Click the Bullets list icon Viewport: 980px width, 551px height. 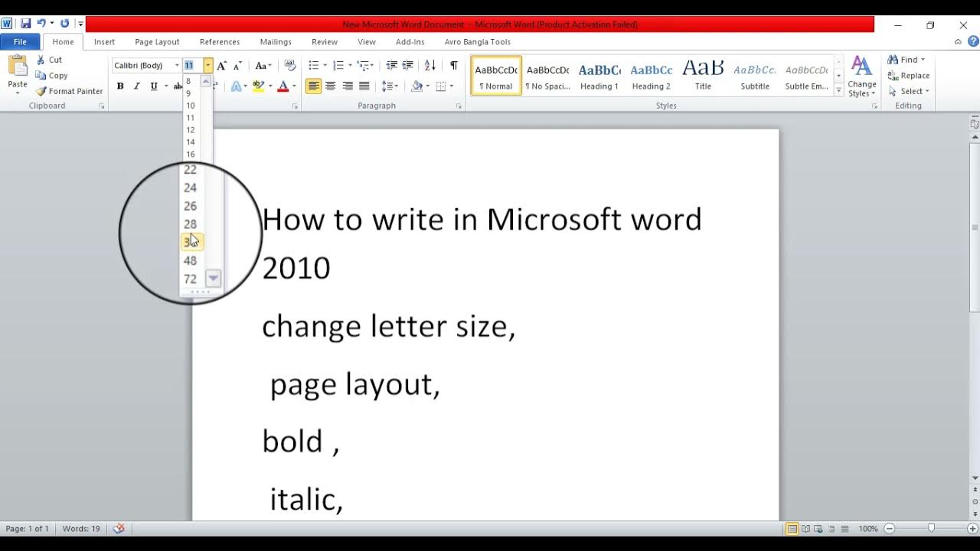pos(314,66)
